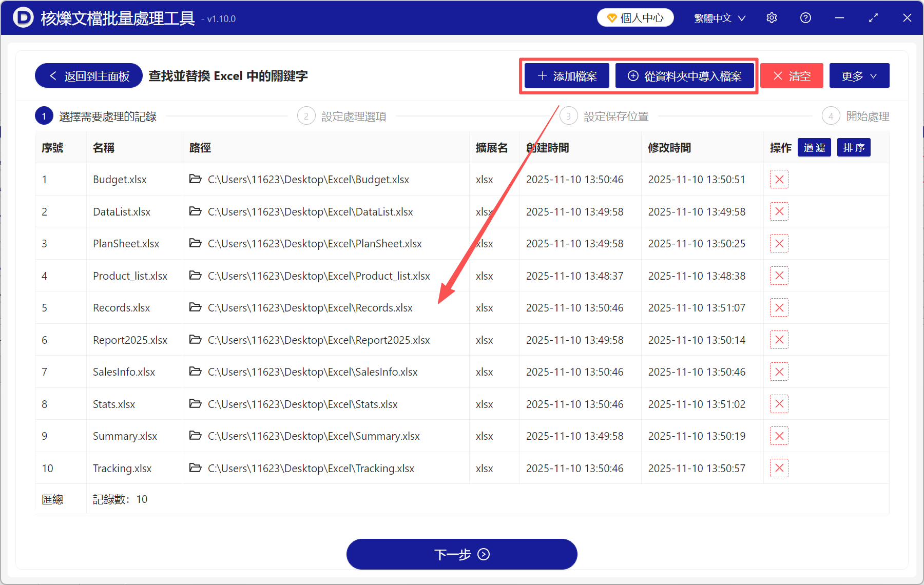This screenshot has width=924, height=585.
Task: Remove Tracking.xlsx via its red X icon
Action: 779,467
